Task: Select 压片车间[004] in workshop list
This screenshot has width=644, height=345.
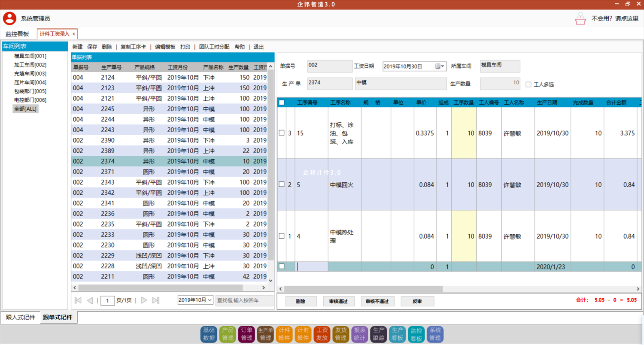Action: tap(30, 82)
